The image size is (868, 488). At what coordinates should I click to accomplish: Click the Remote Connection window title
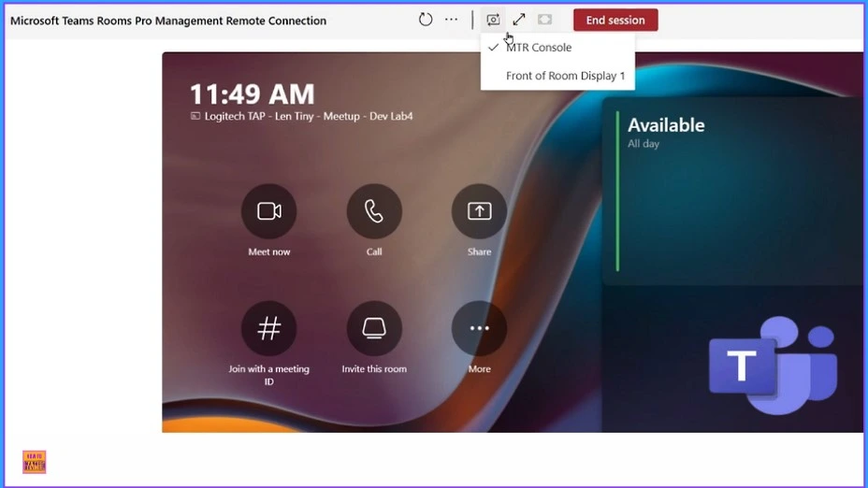pyautogui.click(x=168, y=21)
